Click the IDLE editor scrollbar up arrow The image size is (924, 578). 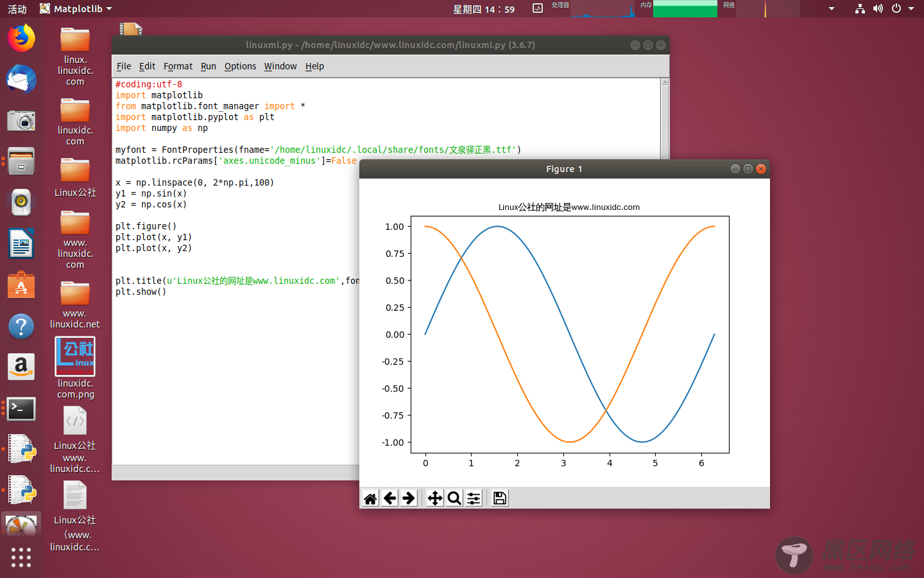665,82
